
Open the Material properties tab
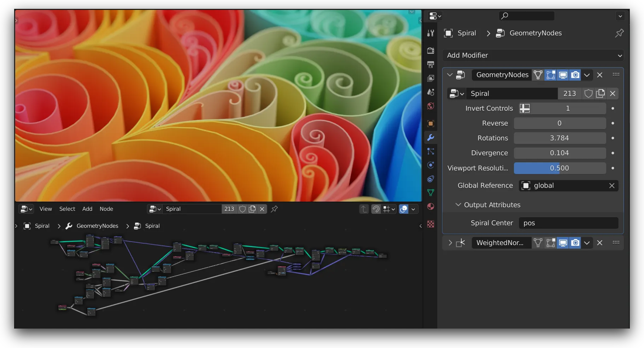point(431,207)
